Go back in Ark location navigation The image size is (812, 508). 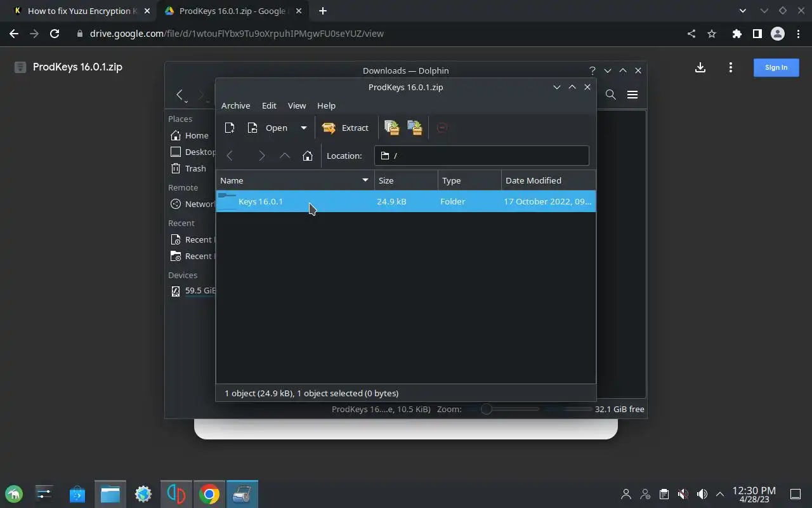coord(230,156)
